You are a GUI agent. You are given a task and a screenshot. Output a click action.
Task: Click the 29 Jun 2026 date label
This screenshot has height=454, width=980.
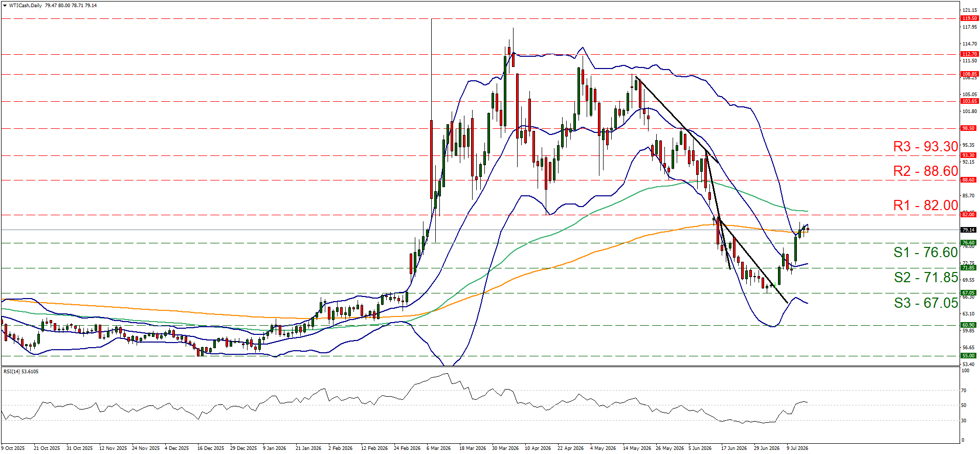pyautogui.click(x=767, y=448)
